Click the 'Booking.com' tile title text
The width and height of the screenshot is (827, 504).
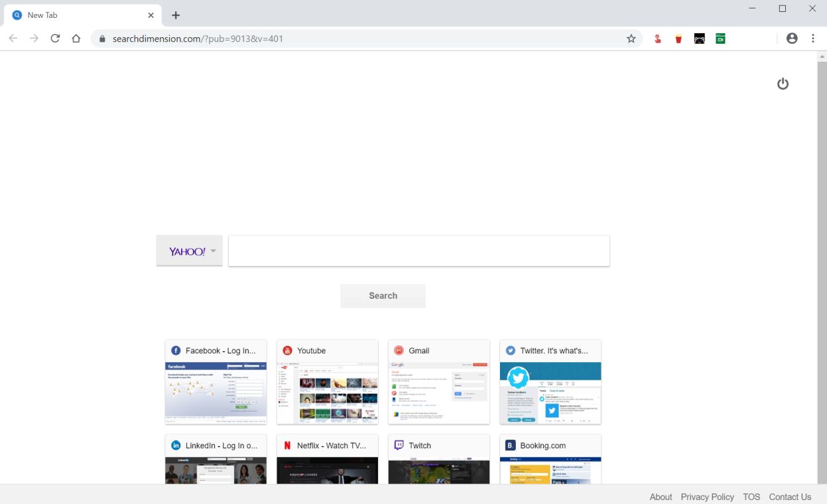click(x=542, y=446)
